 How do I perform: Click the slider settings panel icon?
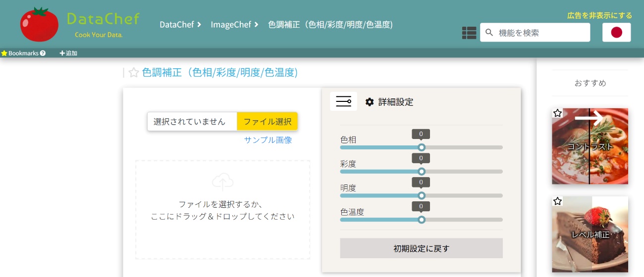tap(343, 102)
